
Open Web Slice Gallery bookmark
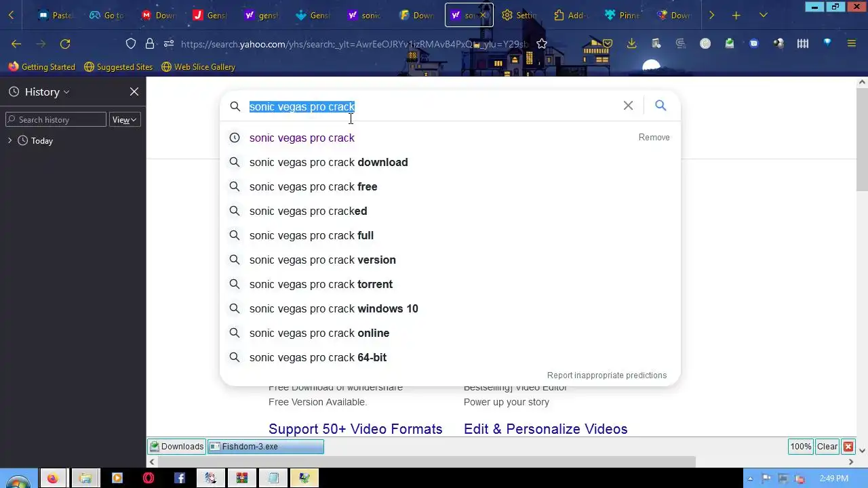pos(198,66)
